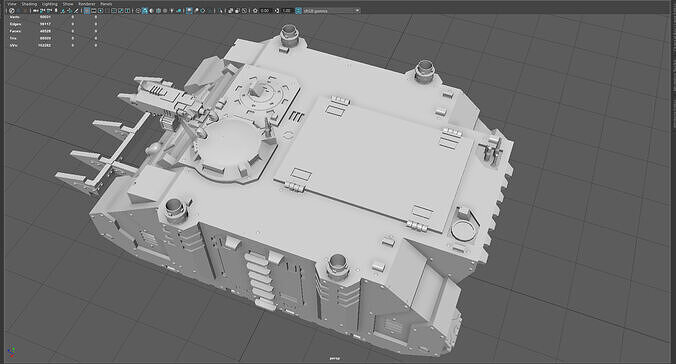
Task: Toggle the Gate Mask display
Action: click(x=107, y=11)
